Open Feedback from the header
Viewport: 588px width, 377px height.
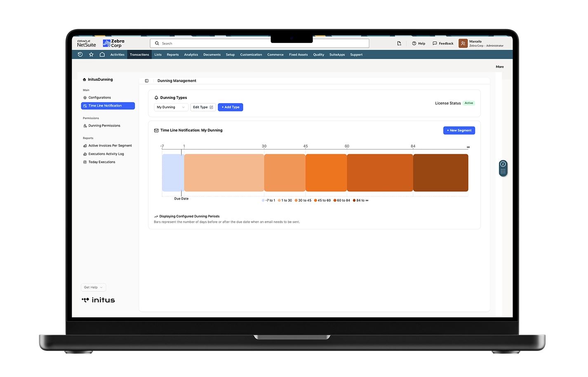click(443, 43)
